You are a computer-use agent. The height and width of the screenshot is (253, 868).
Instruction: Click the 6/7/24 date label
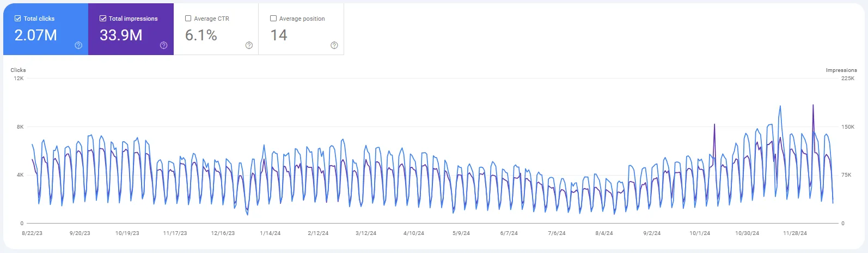point(509,233)
